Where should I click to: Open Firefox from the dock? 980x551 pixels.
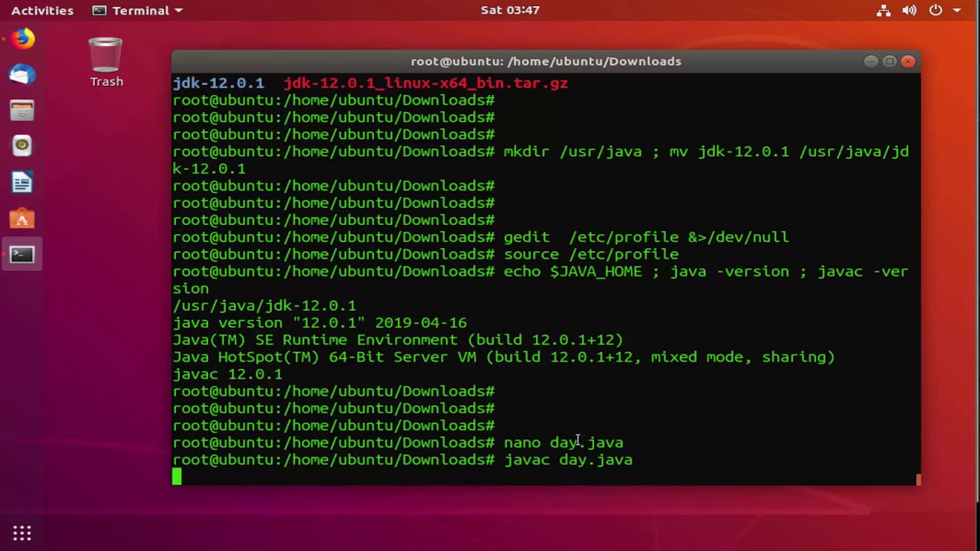(x=22, y=38)
